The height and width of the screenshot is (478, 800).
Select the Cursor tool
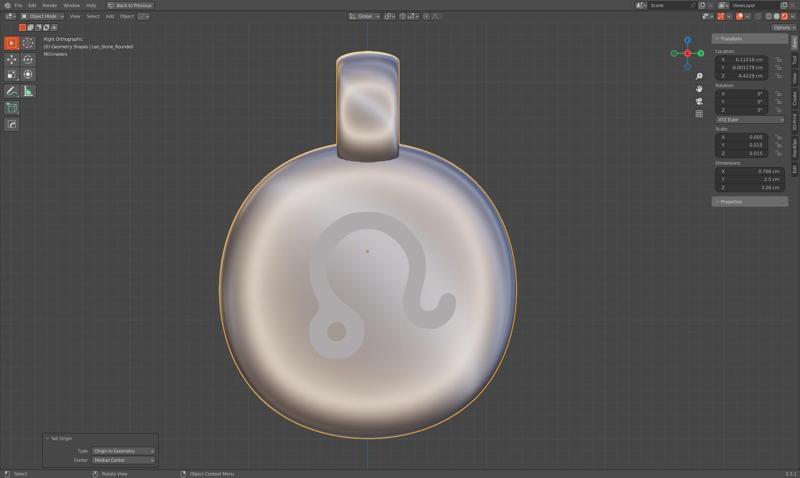click(28, 43)
